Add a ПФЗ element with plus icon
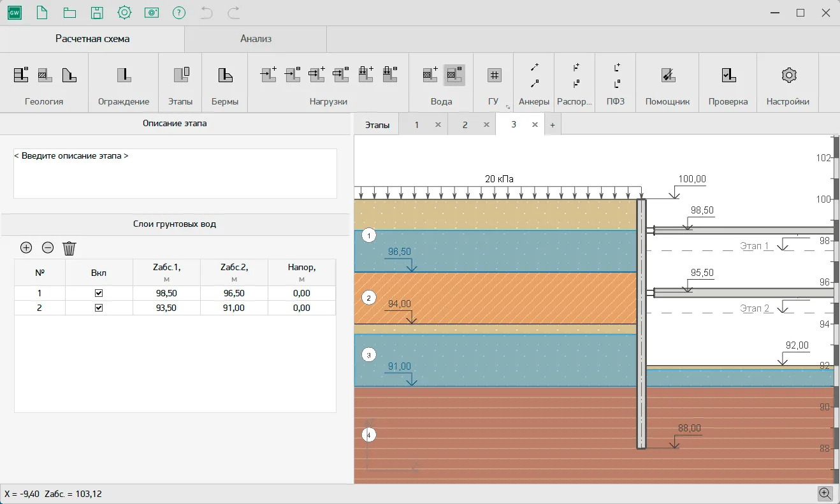 coord(616,67)
